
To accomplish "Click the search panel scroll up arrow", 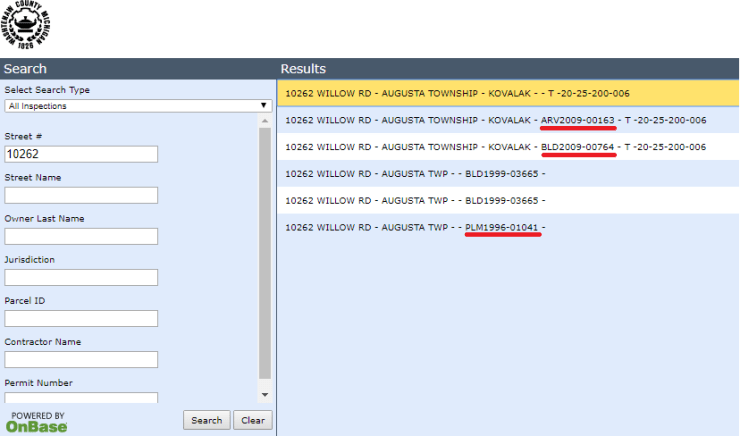I will pyautogui.click(x=265, y=121).
